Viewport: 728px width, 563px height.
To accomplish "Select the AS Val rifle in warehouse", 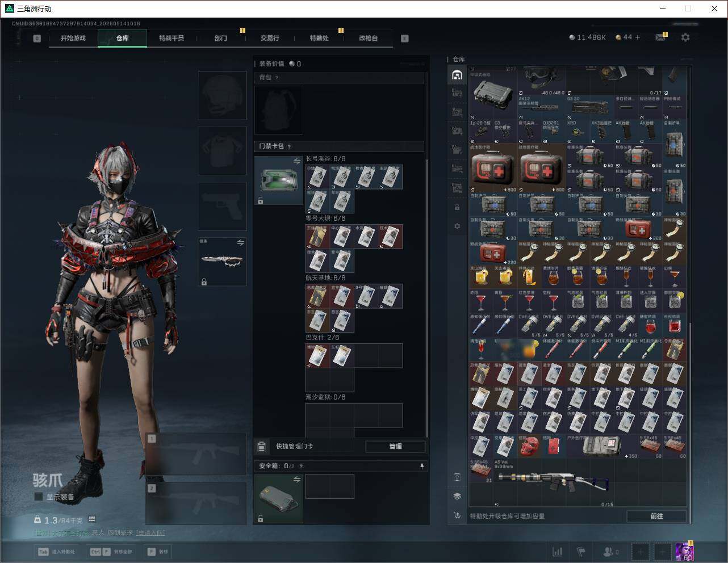I will click(x=554, y=482).
